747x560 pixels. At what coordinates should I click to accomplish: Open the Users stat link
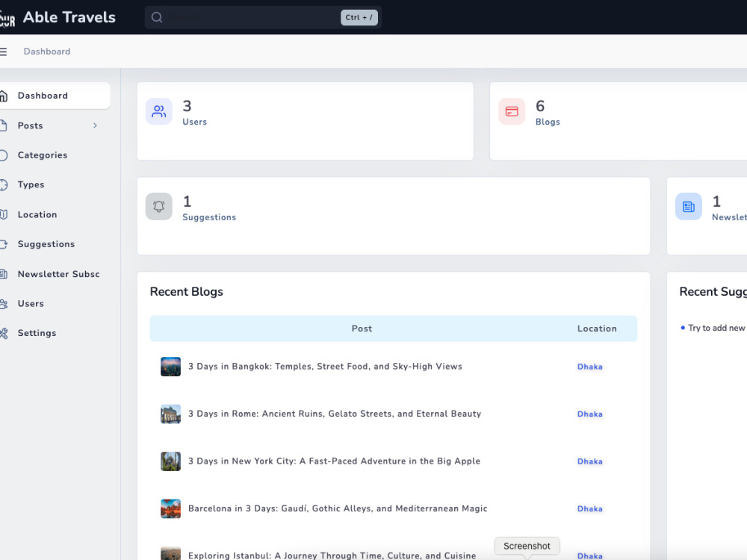(194, 122)
